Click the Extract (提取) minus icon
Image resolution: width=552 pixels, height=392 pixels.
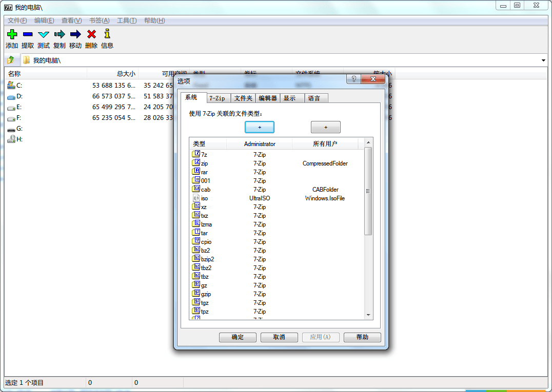pyautogui.click(x=28, y=34)
